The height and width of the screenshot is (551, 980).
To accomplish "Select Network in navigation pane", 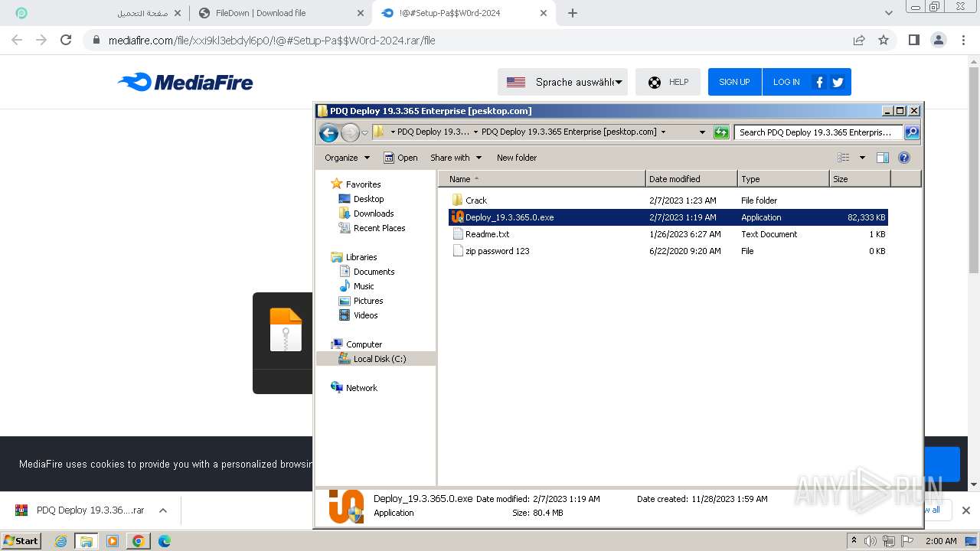I will pos(361,388).
